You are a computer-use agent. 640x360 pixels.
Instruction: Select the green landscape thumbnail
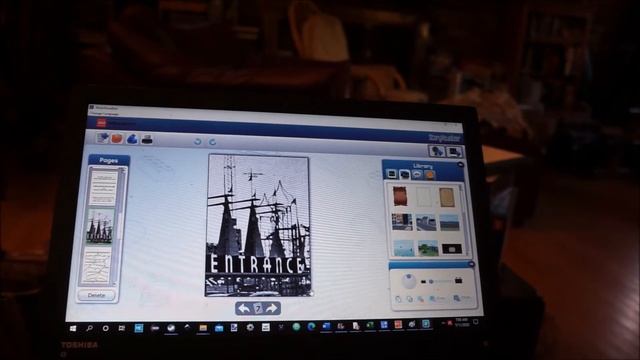428,248
